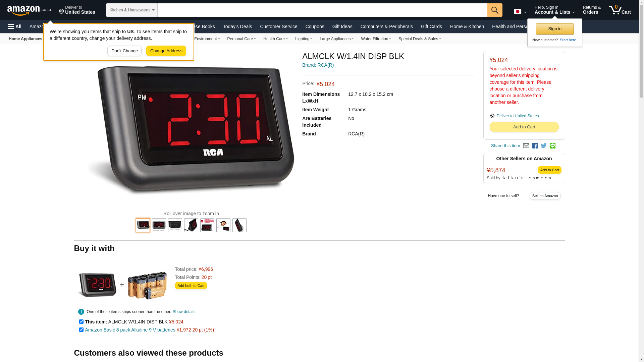The width and height of the screenshot is (644, 362).
Task: Share this item on Facebook
Action: (535, 146)
